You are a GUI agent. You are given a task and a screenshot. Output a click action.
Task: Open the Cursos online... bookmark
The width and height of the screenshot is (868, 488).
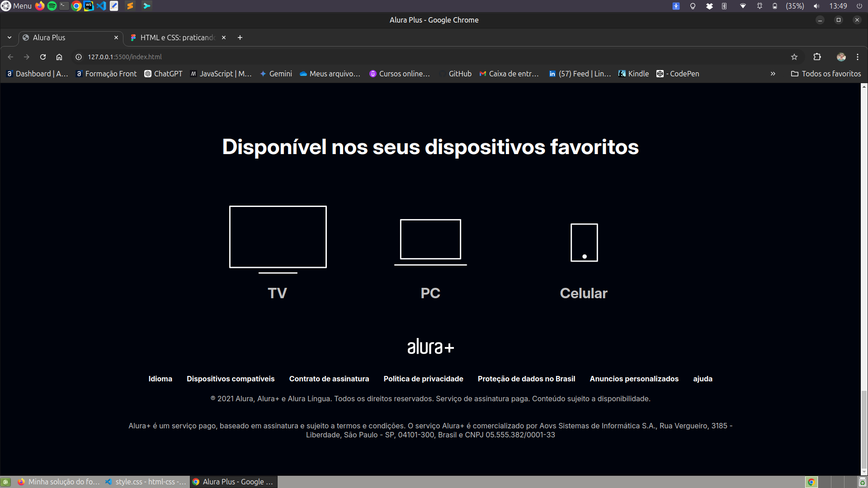pyautogui.click(x=400, y=74)
